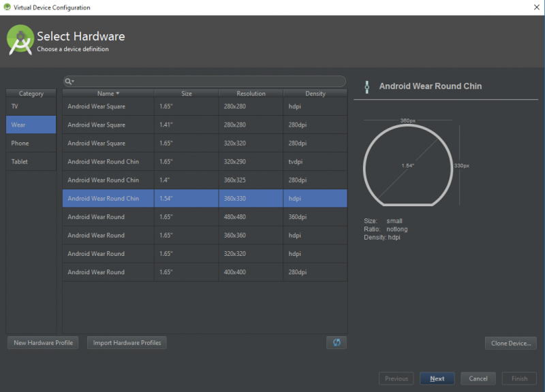Screen dimensions: 545x392
Task: Select Android Wear Square 1.41" device
Action: 204,125
